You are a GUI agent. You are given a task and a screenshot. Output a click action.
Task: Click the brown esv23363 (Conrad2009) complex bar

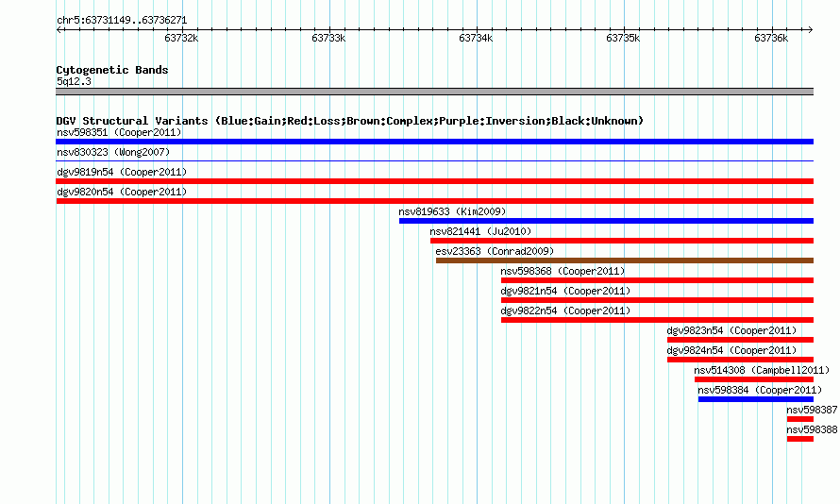click(625, 260)
